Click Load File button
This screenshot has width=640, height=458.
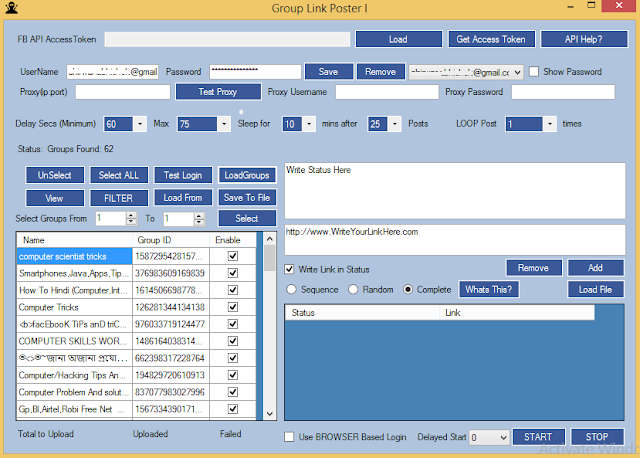click(596, 289)
